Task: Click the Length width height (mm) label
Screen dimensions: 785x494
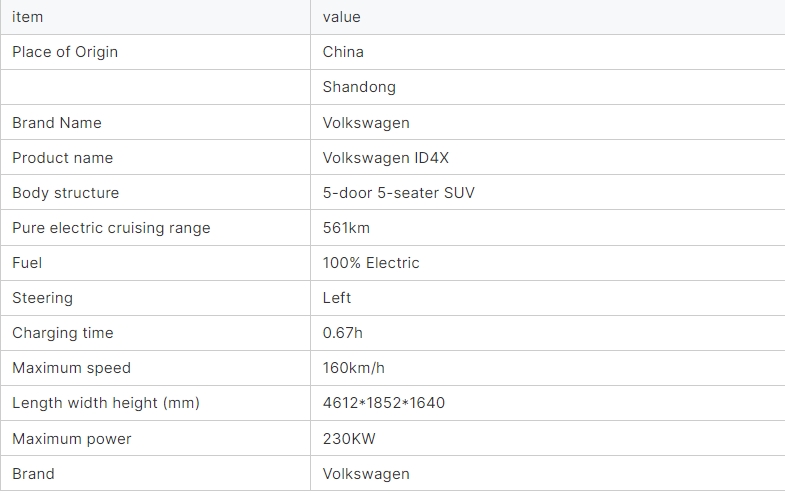Action: coord(106,403)
